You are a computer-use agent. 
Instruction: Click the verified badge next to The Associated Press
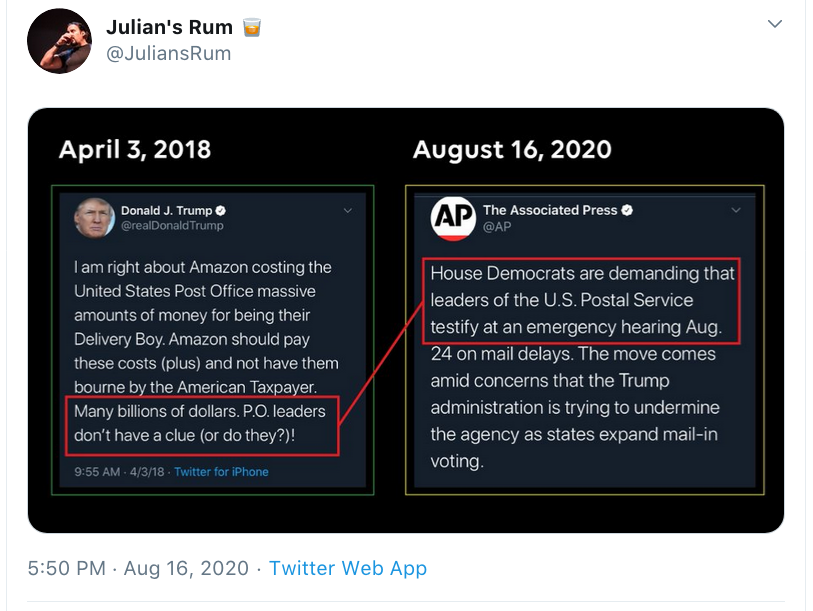[627, 210]
